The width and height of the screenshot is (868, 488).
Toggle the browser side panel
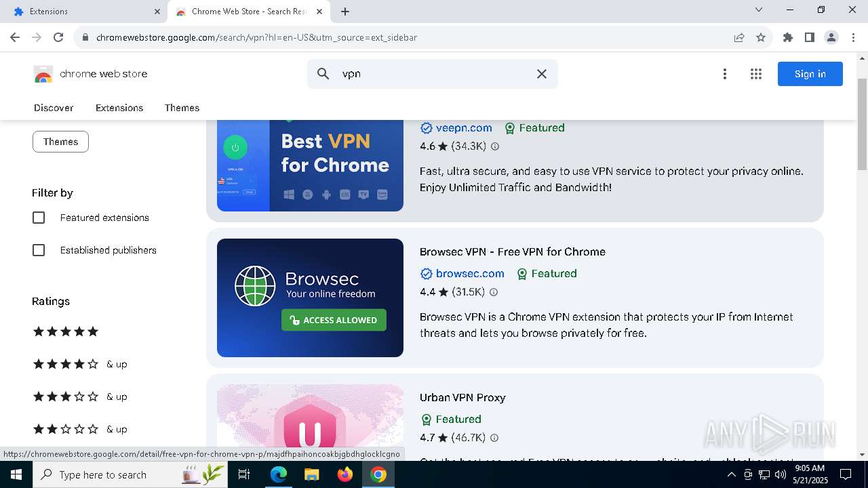[810, 37]
